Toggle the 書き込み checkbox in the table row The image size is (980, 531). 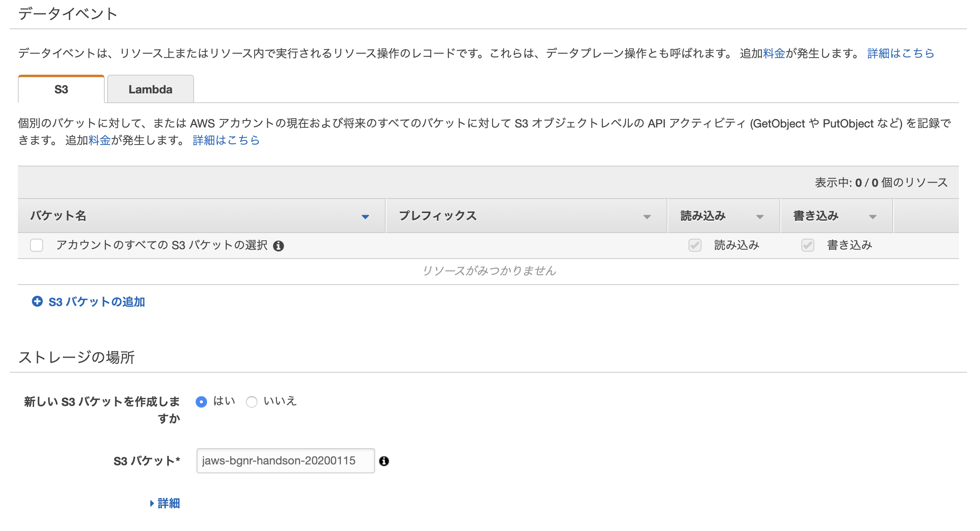(x=807, y=246)
